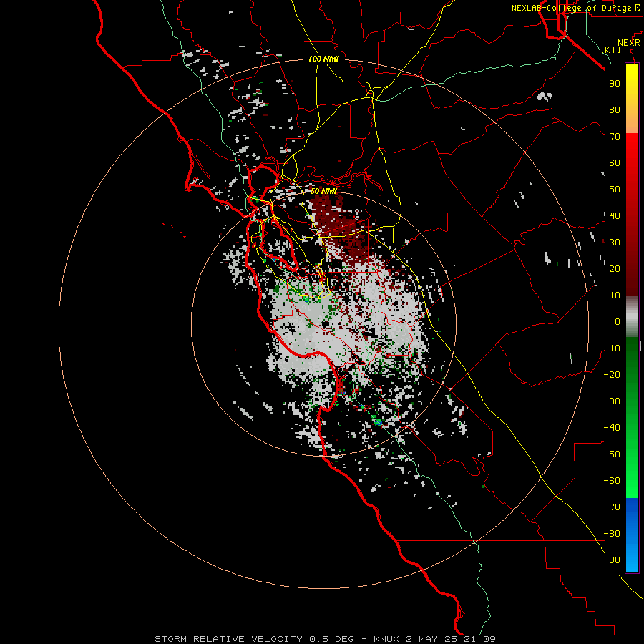
Task: Click the -70 value on velocity scale
Action: (612, 507)
